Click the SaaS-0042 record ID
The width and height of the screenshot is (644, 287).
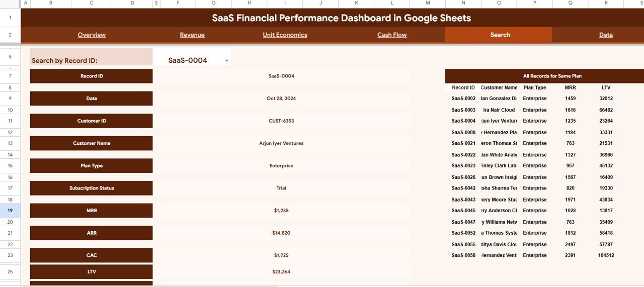(463, 188)
